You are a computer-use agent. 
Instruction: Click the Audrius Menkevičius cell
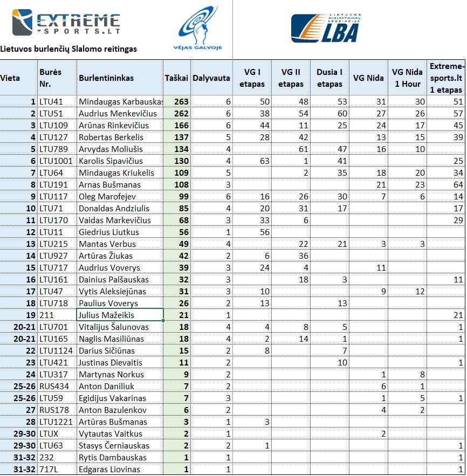120,113
